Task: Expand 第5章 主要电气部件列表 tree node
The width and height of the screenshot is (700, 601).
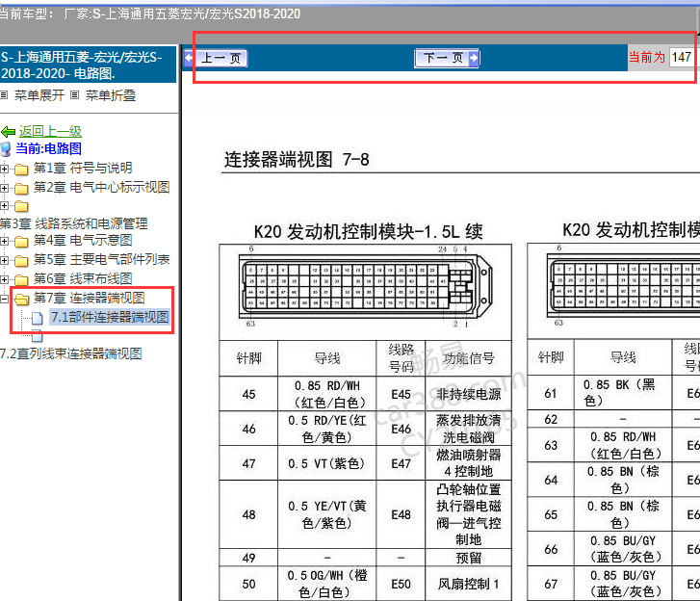Action: point(4,260)
